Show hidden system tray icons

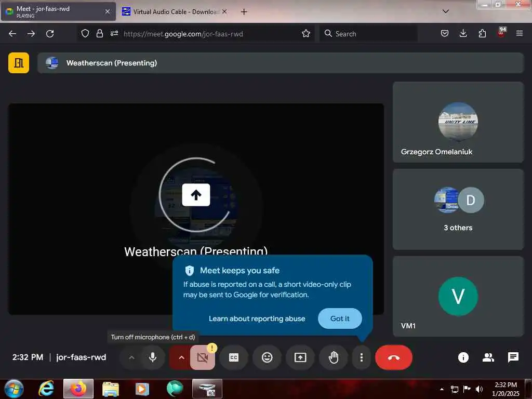click(x=442, y=389)
